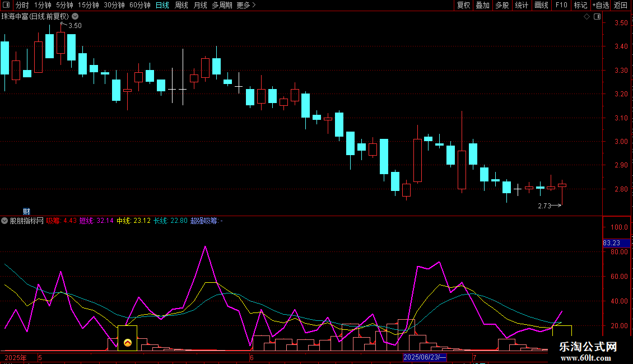
Task: Click the 3.40 price axis label
Action: tap(621, 46)
